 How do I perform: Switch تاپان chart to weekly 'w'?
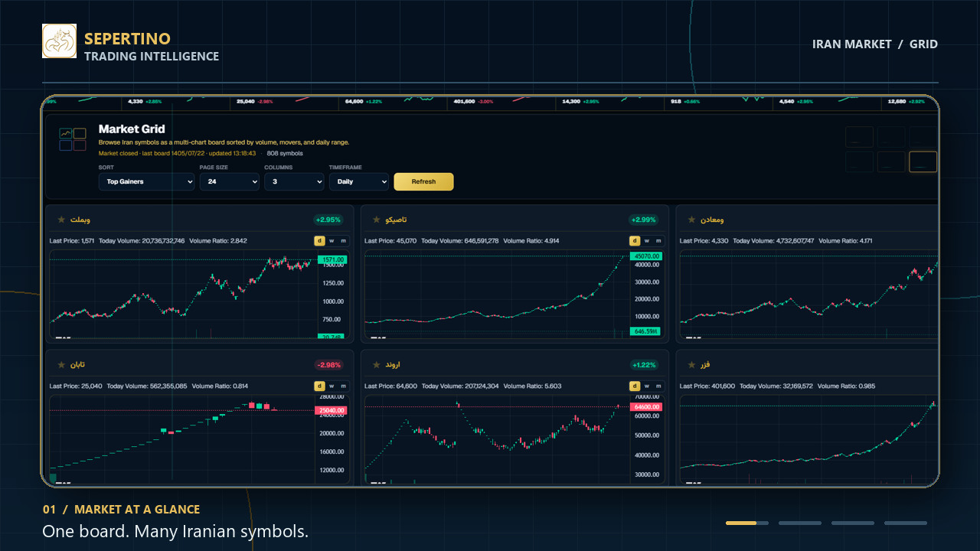click(x=332, y=386)
